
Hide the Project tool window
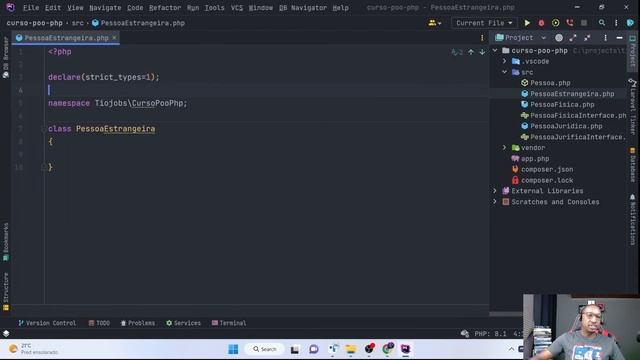coord(620,38)
